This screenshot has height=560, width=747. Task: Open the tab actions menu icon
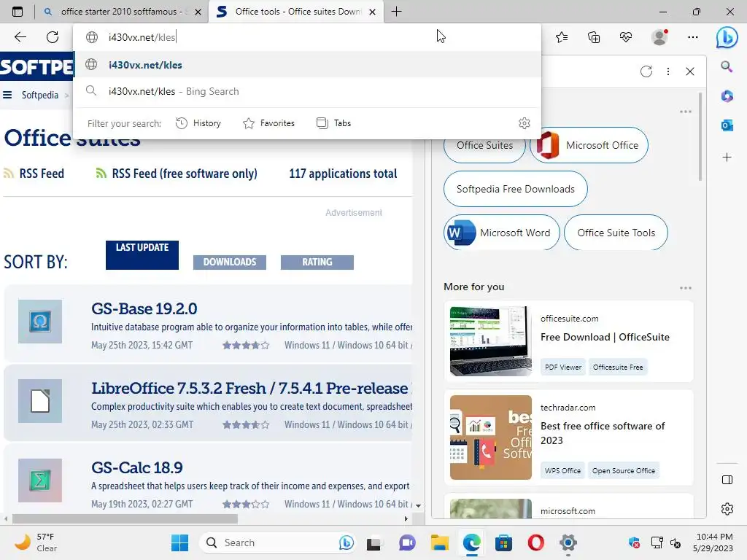click(x=18, y=12)
